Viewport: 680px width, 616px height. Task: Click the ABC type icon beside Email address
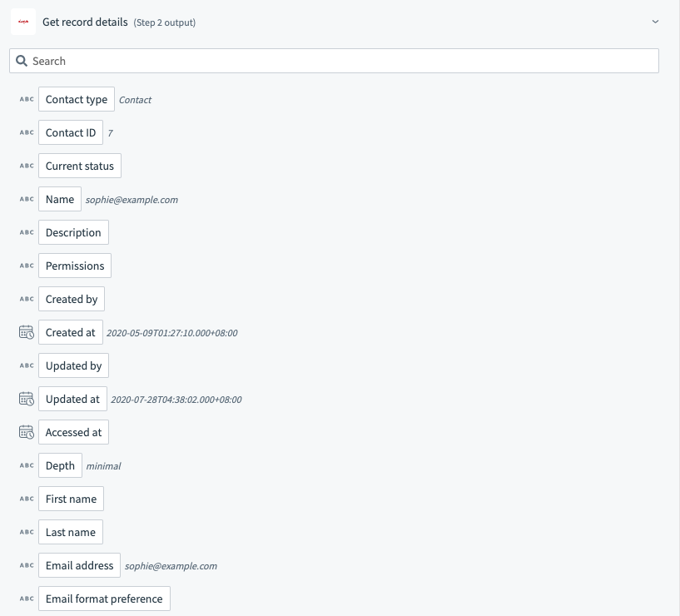pyautogui.click(x=27, y=565)
